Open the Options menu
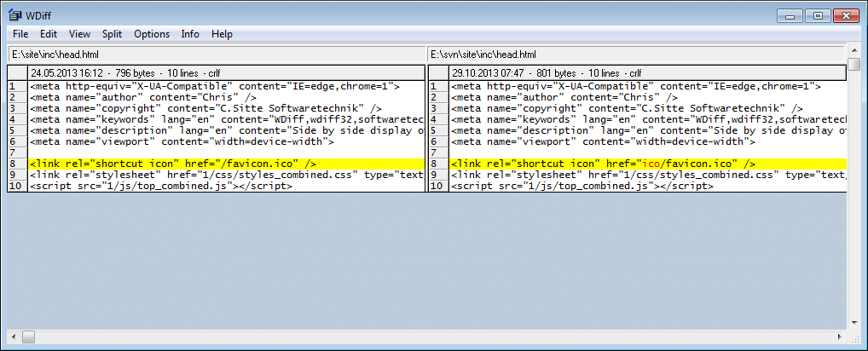This screenshot has height=351, width=868. [x=152, y=34]
